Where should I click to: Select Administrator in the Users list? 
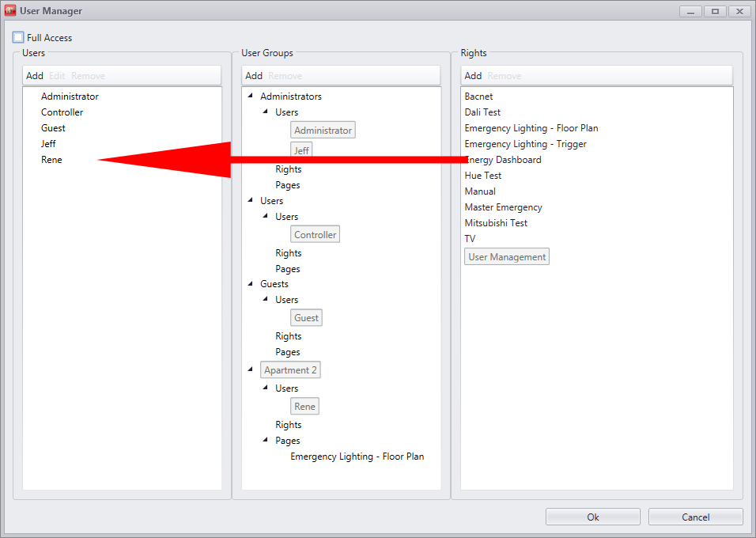point(70,97)
